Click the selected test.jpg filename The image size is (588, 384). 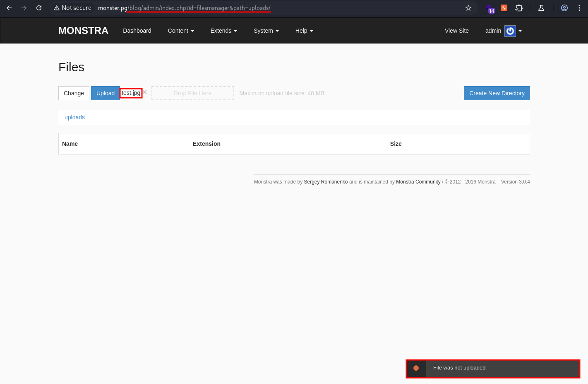131,93
